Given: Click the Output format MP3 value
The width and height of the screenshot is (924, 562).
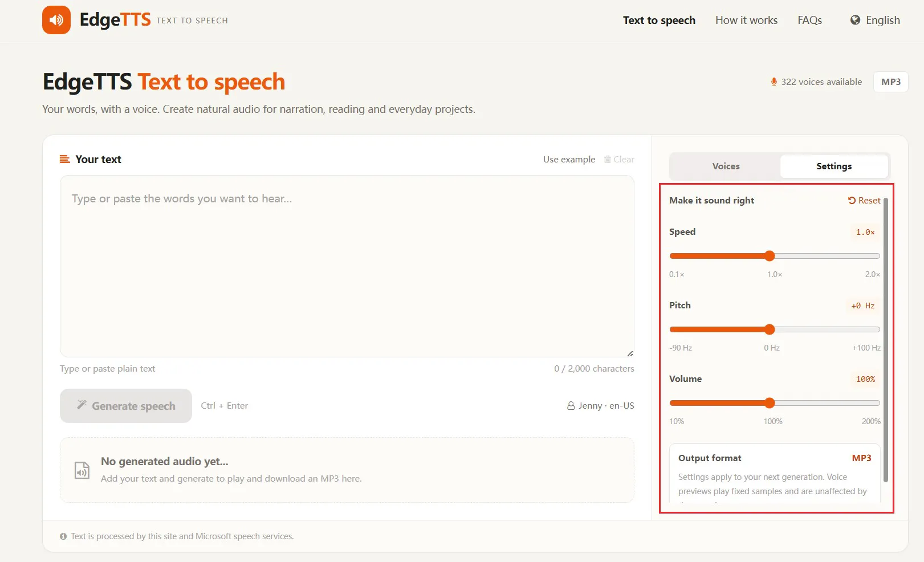Looking at the screenshot, I should pos(861,458).
